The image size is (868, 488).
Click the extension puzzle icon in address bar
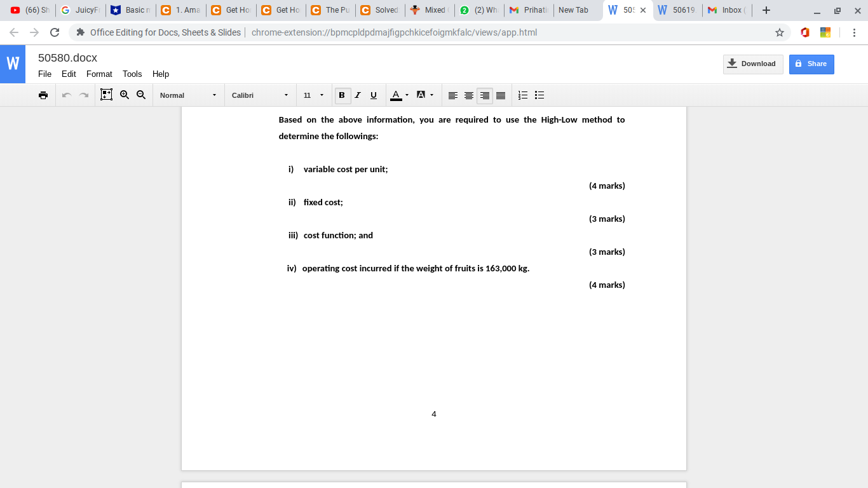click(x=81, y=32)
